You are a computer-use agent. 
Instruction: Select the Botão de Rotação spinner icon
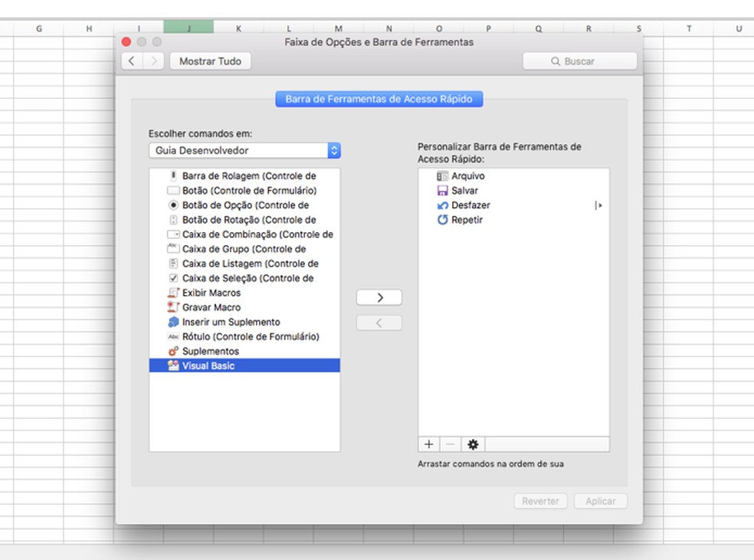[174, 220]
